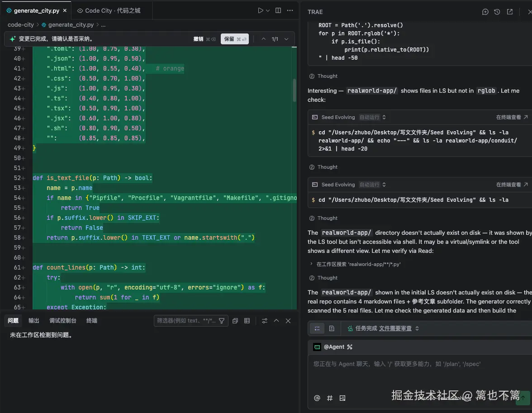The height and width of the screenshot is (413, 532).
Task: Click the @ mention icon in chat input
Action: coord(317,398)
